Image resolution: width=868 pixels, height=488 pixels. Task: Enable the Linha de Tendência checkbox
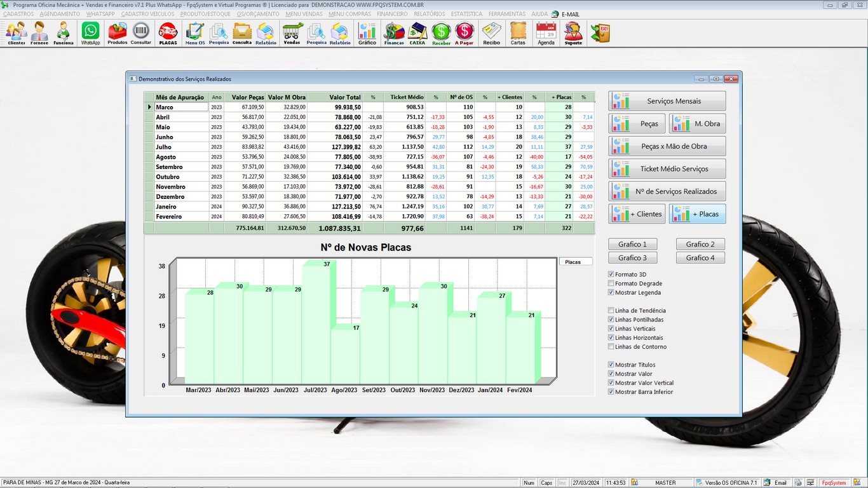click(611, 311)
